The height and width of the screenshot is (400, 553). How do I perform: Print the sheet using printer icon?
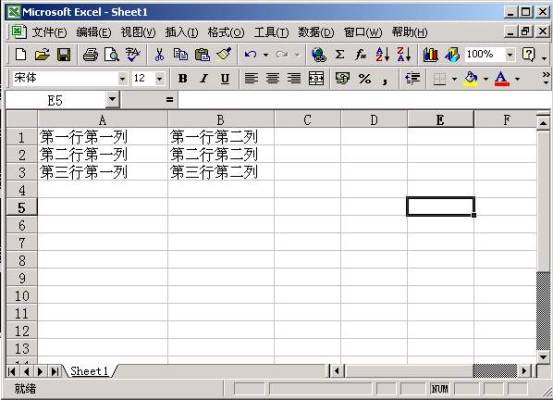pos(90,55)
